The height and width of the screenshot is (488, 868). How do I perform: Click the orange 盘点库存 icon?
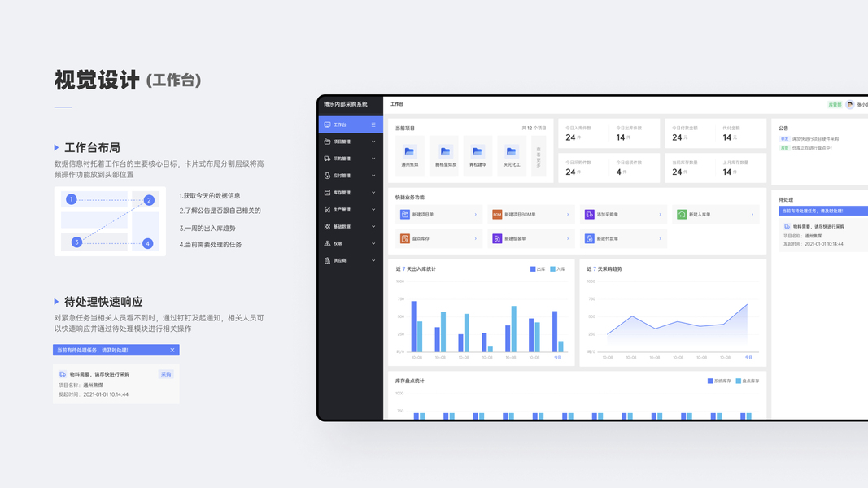404,238
